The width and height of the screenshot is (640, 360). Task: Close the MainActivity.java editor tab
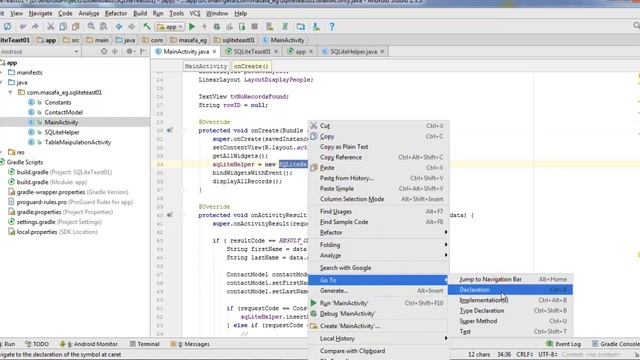pyautogui.click(x=214, y=51)
